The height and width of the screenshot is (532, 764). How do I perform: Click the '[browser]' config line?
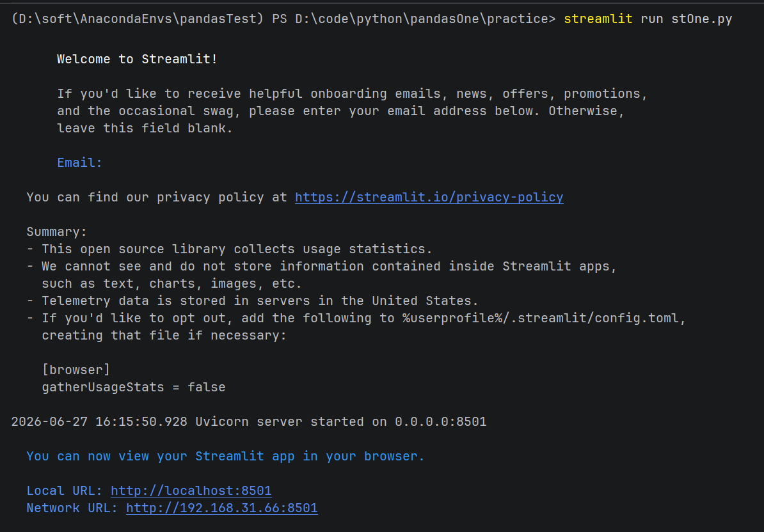point(76,370)
